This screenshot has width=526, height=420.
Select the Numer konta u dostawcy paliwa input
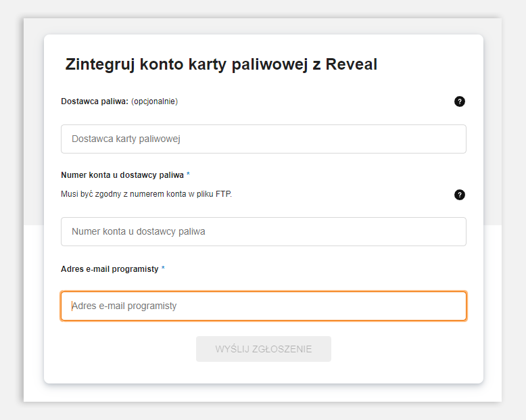263,231
